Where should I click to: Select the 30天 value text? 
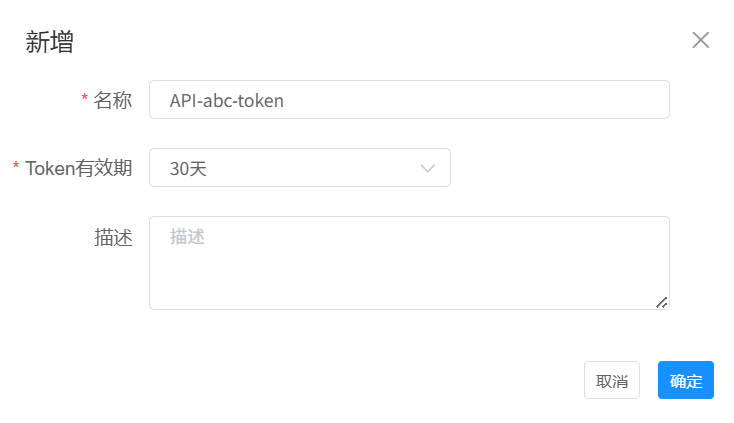point(188,169)
